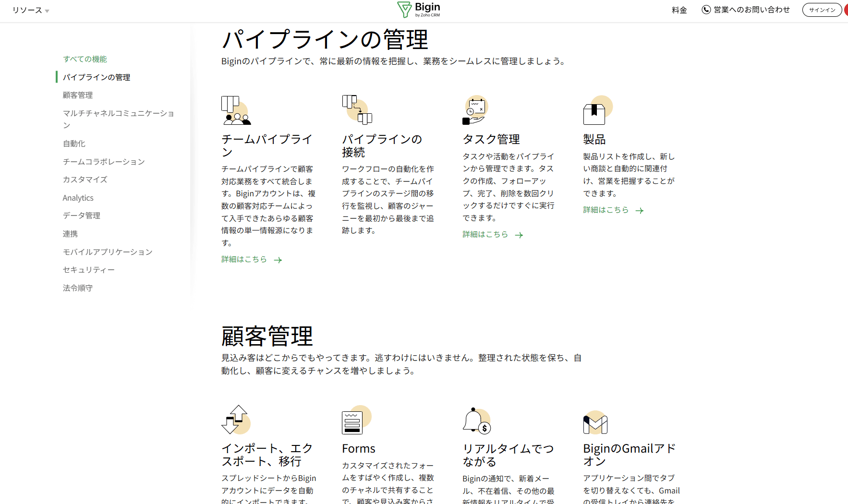Click arrow next to 製品 詳細はこちら
The image size is (848, 504).
640,211
